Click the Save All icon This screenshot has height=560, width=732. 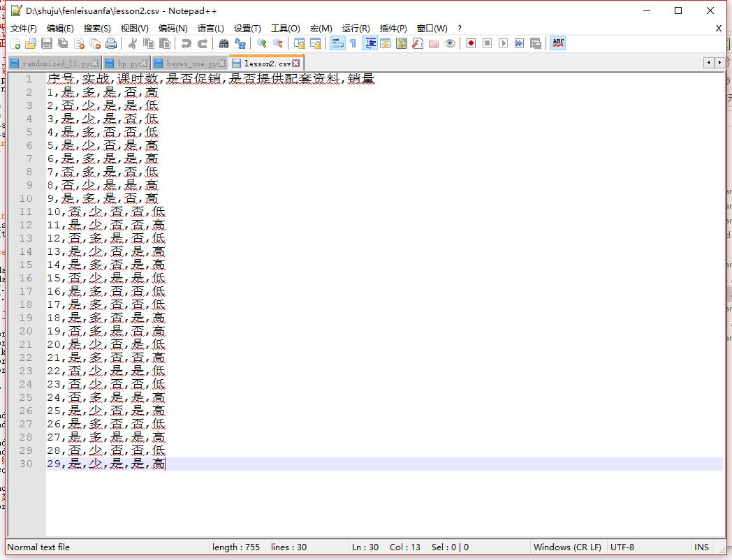pyautogui.click(x=63, y=43)
